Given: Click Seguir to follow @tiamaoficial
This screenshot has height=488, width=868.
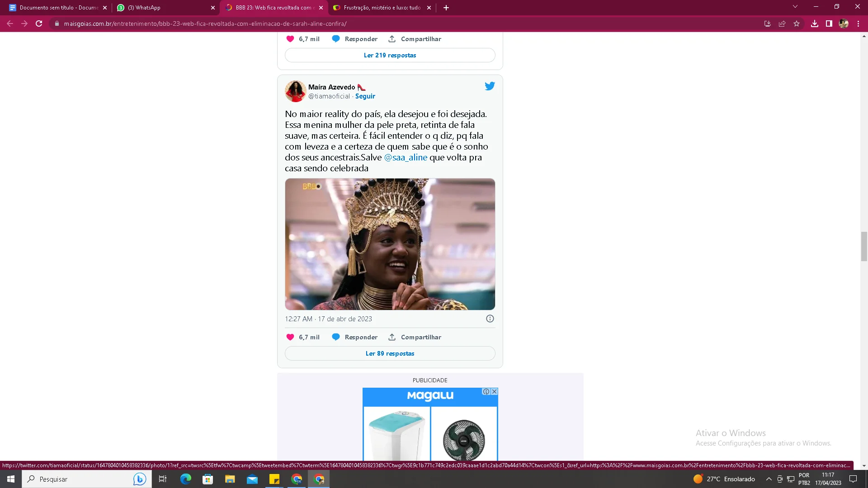Looking at the screenshot, I should tap(365, 96).
